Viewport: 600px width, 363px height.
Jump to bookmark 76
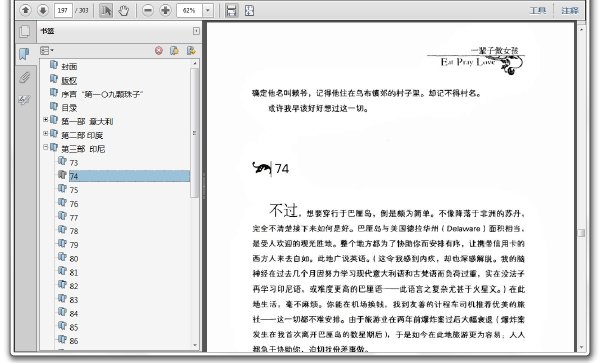coord(74,204)
